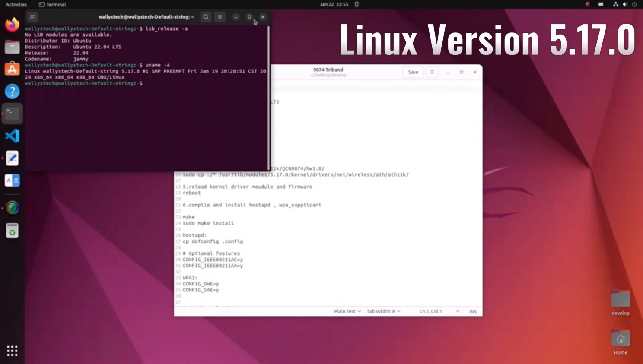The height and width of the screenshot is (364, 643).
Task: Open the network status icon
Action: pyautogui.click(x=615, y=4)
